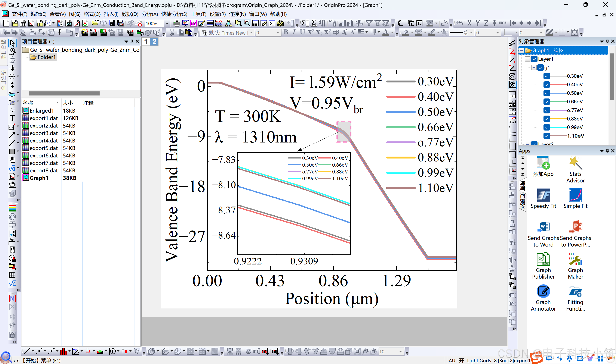Click the Bold formatting button
This screenshot has height=364, width=616.
(286, 32)
